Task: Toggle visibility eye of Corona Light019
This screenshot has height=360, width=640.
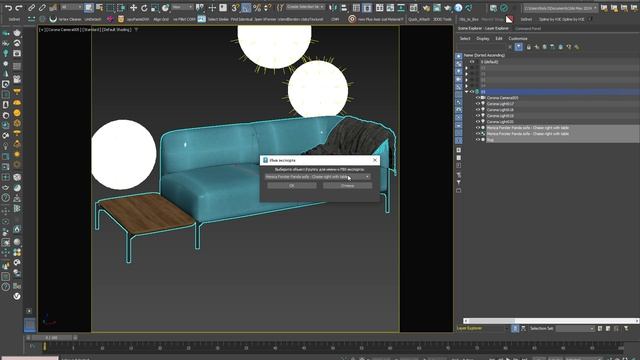Action: tap(478, 116)
